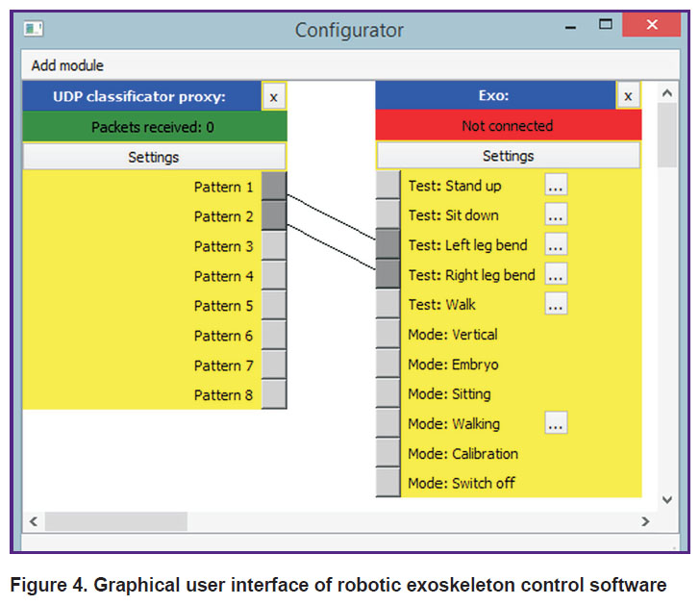Click the horizontal scrollbar thumb
Screen dimensions: 700x605
click(x=116, y=521)
